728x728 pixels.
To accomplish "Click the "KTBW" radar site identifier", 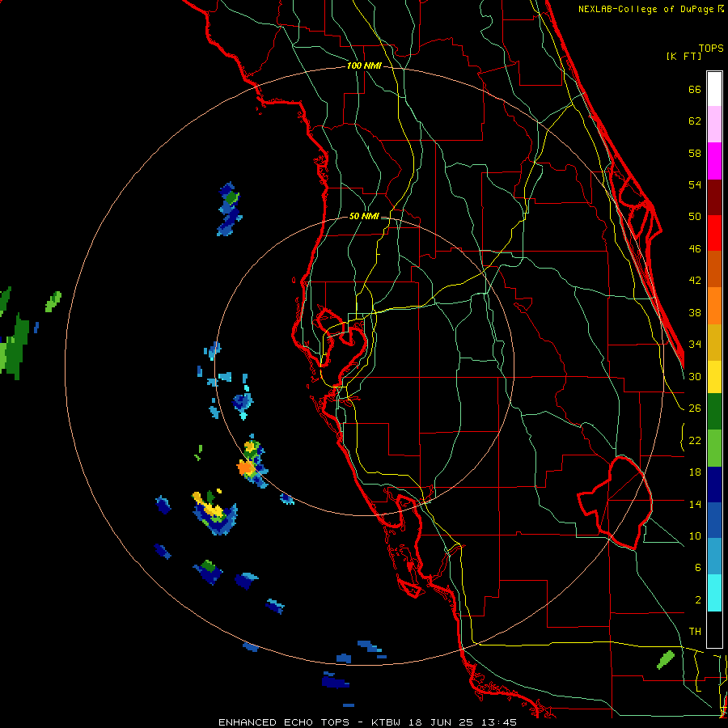I will [385, 722].
